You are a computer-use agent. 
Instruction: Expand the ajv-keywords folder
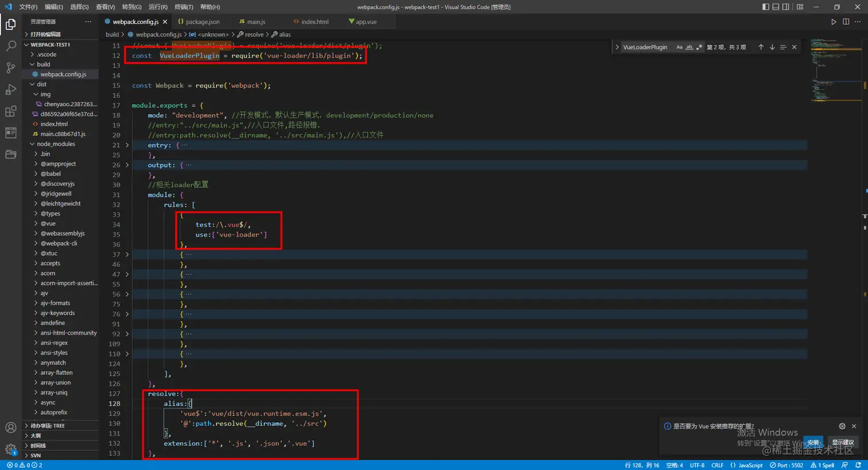click(61, 313)
